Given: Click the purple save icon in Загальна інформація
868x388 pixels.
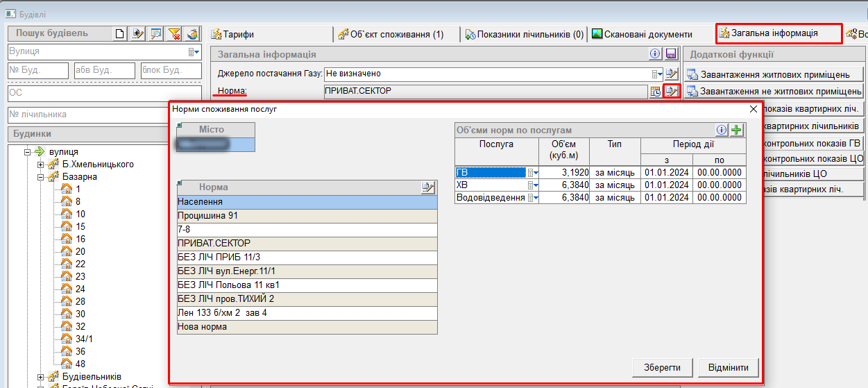Looking at the screenshot, I should pyautogui.click(x=671, y=54).
